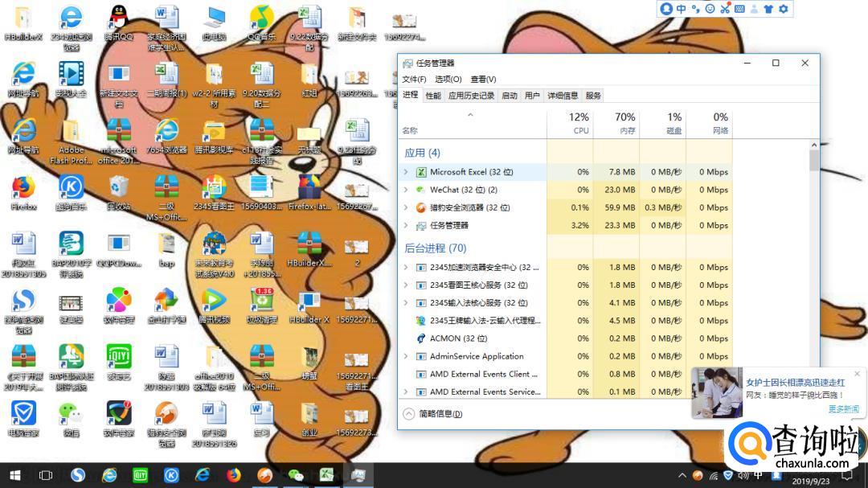Expand the 2345加速浏览器安全中心 process row

(406, 268)
